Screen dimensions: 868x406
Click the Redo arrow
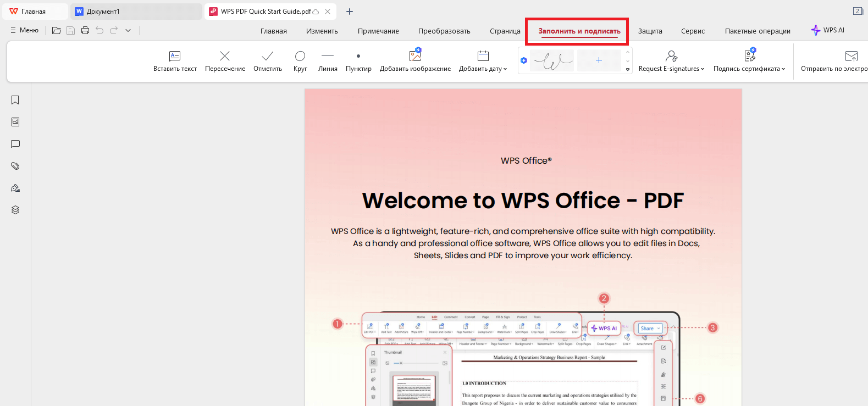pyautogui.click(x=114, y=30)
